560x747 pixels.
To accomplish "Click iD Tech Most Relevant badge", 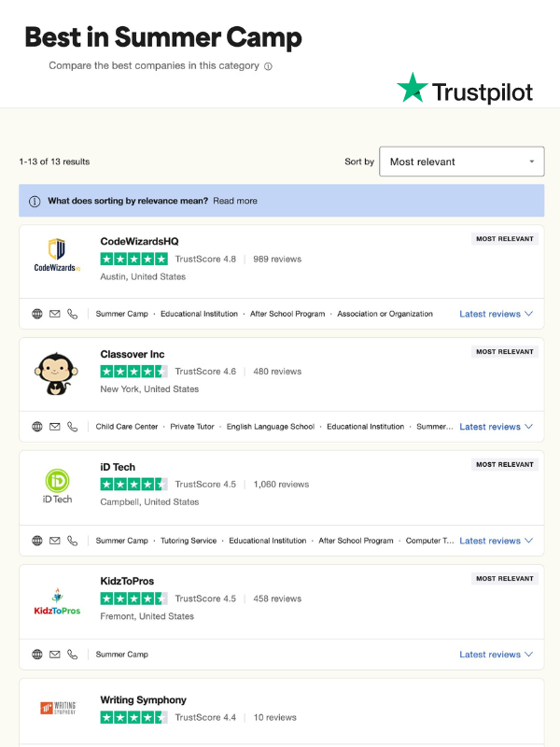I will coord(505,465).
